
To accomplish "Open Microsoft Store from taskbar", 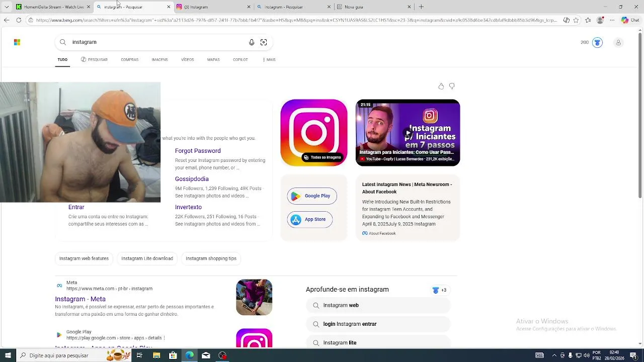I will [173, 355].
